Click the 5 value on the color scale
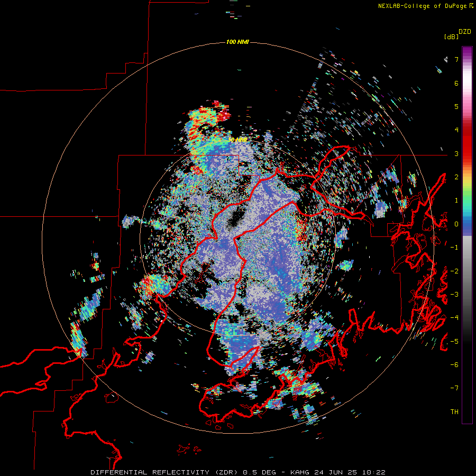Screen dimensions: 476x476 tap(456, 106)
